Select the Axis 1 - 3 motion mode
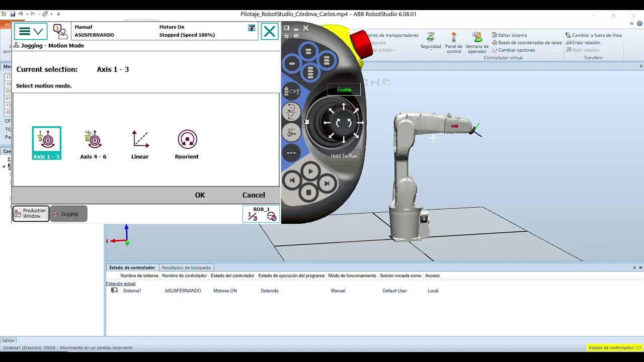The height and width of the screenshot is (362, 644). tap(47, 143)
